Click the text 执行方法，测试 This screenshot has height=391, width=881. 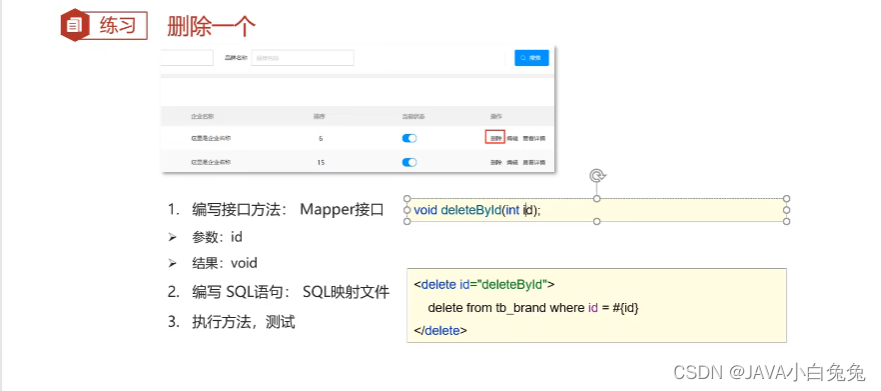(243, 322)
